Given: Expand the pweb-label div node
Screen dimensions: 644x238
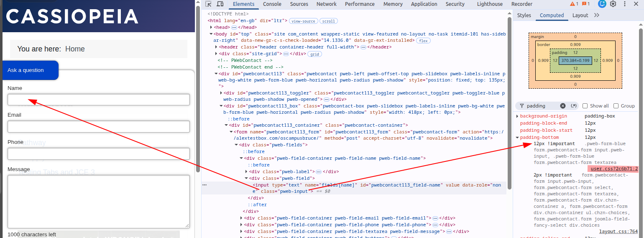Looking at the screenshot, I should pos(246,171).
